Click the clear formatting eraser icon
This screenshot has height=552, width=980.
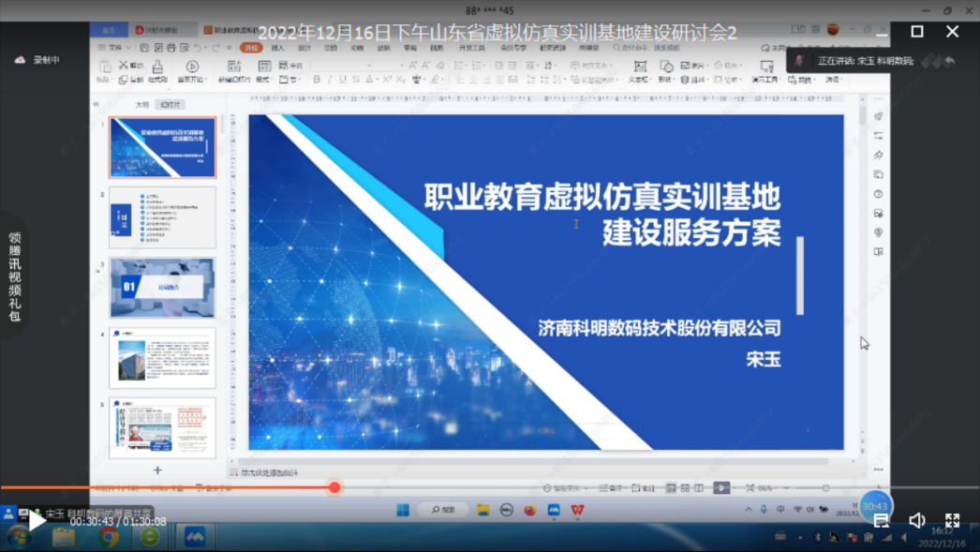pyautogui.click(x=440, y=65)
